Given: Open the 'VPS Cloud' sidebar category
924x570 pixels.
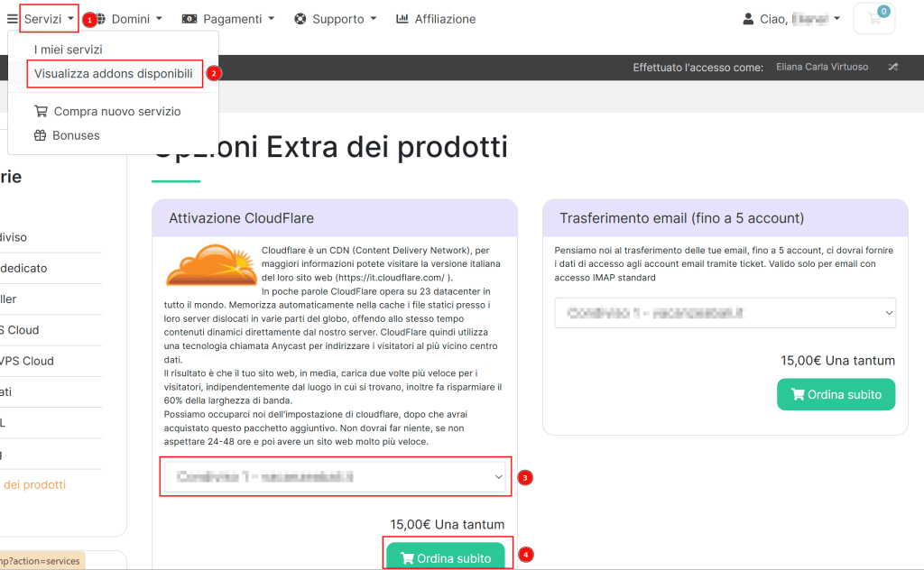Looking at the screenshot, I should pyautogui.click(x=26, y=361).
